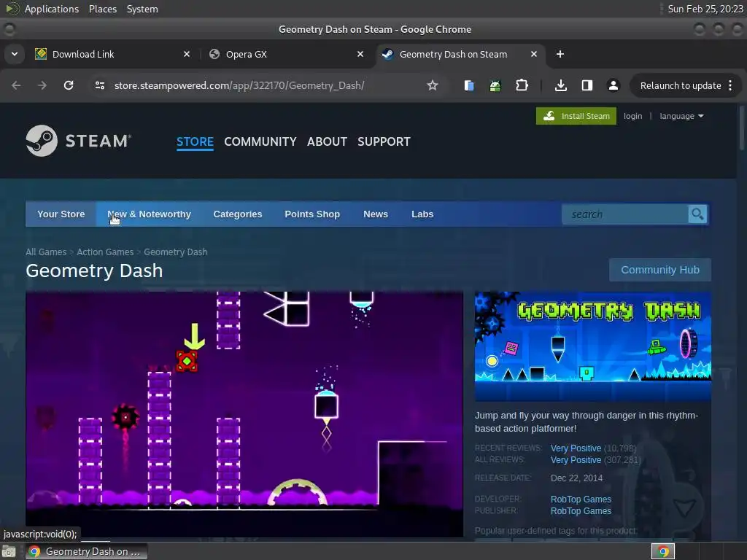Open the New & Noteworthy store menu
This screenshot has width=747, height=560.
tap(149, 214)
